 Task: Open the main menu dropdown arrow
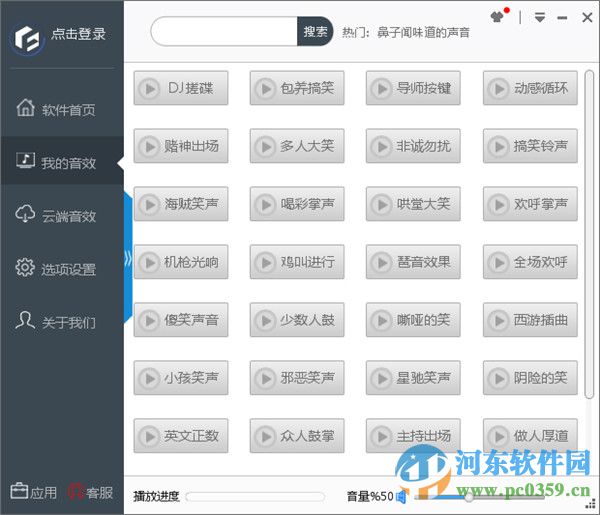click(540, 17)
